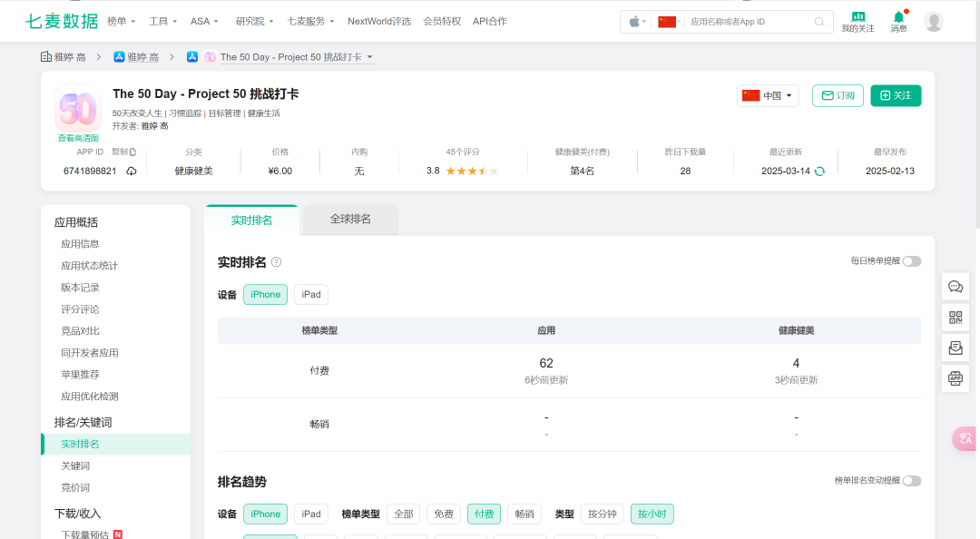Select 畅销 chart type filter

point(524,514)
